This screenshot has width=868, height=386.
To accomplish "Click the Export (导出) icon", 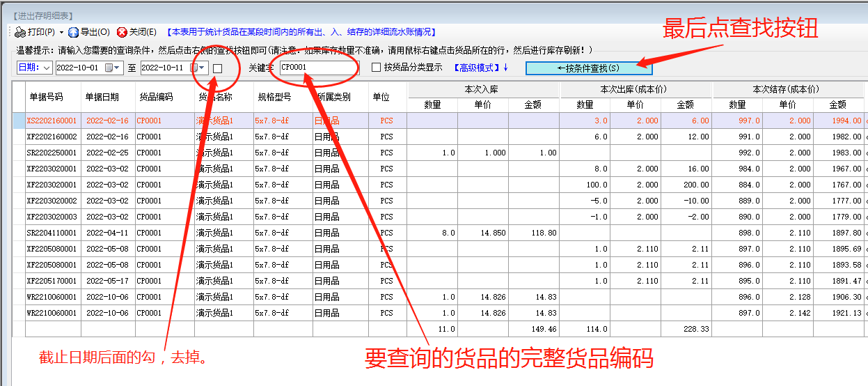I will (73, 32).
